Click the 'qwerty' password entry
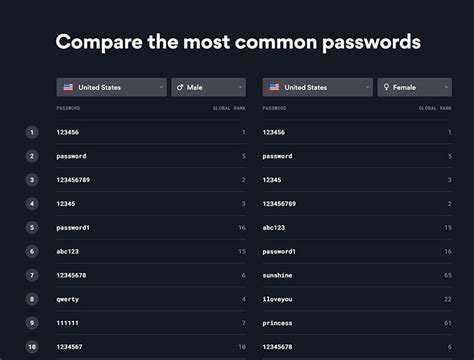This screenshot has height=360, width=474. pyautogui.click(x=68, y=299)
